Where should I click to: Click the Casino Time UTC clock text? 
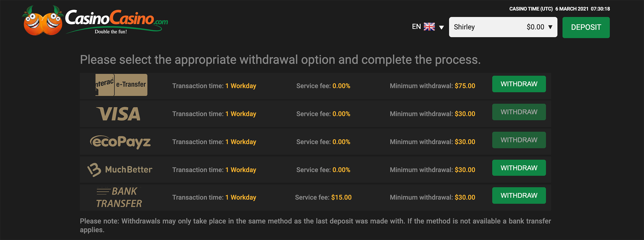[559, 9]
